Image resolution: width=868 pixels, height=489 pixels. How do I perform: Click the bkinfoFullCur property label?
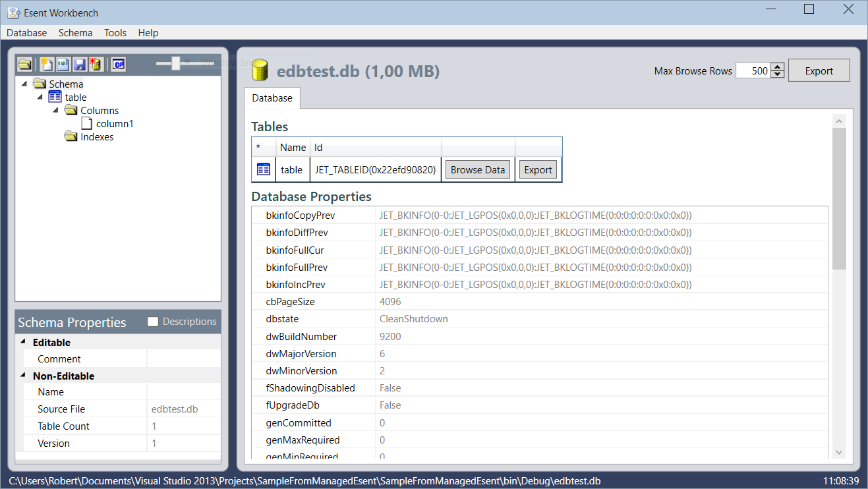(x=295, y=250)
